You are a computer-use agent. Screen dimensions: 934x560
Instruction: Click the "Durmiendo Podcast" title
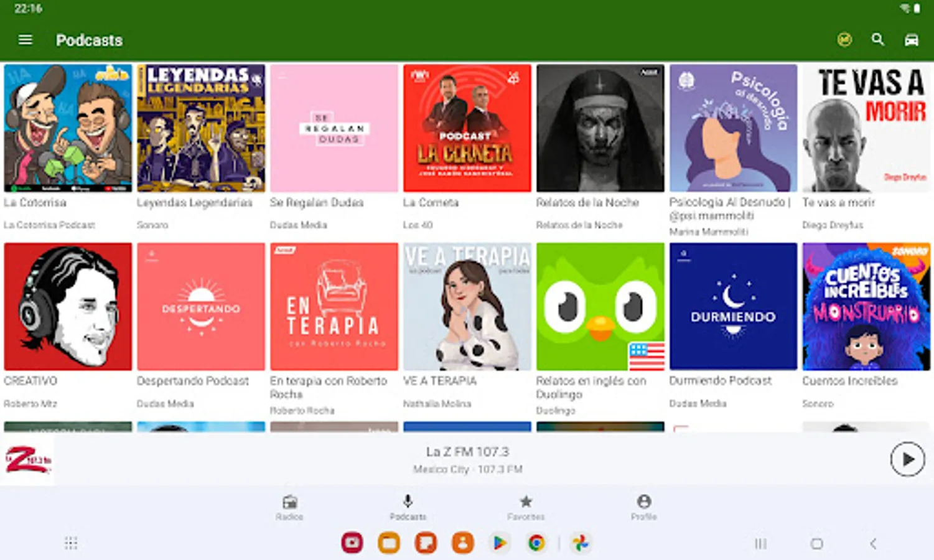tap(721, 381)
